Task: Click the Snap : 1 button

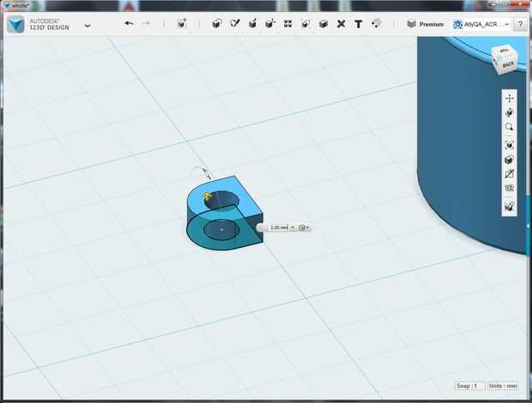Action: (x=469, y=387)
